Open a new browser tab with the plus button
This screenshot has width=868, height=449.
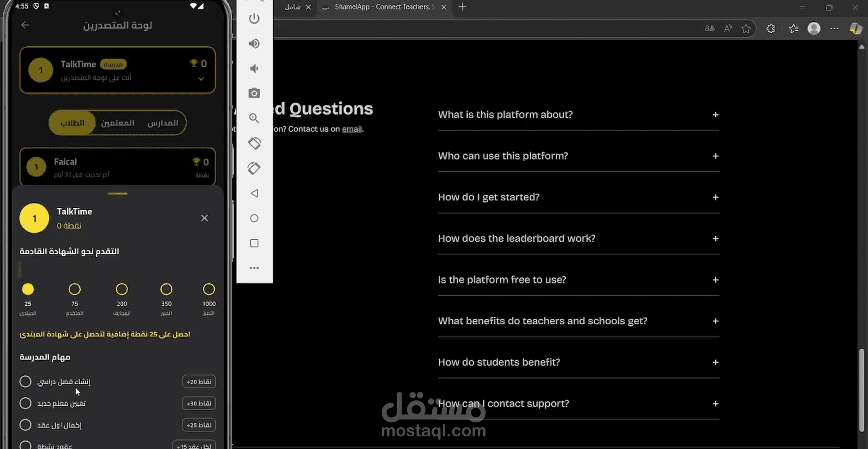coord(462,7)
